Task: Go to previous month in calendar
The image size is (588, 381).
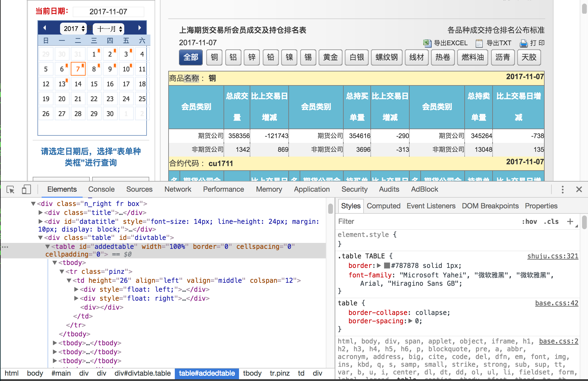Action: 45,28
